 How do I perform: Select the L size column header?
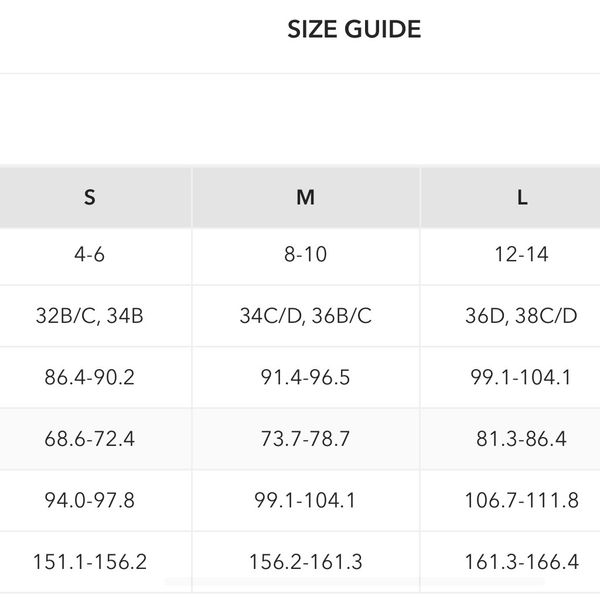click(x=522, y=197)
